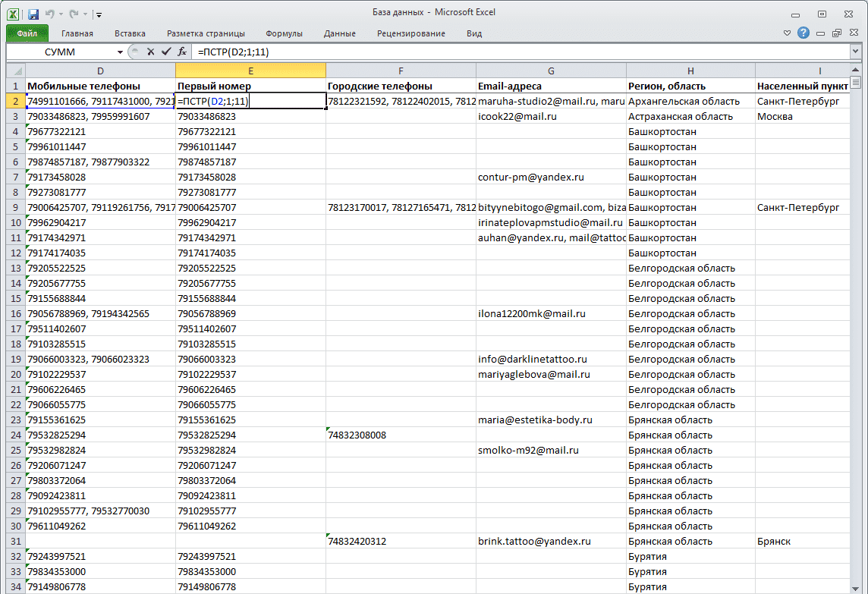Select column H header
Image resolution: width=868 pixels, height=594 pixels.
pyautogui.click(x=690, y=71)
